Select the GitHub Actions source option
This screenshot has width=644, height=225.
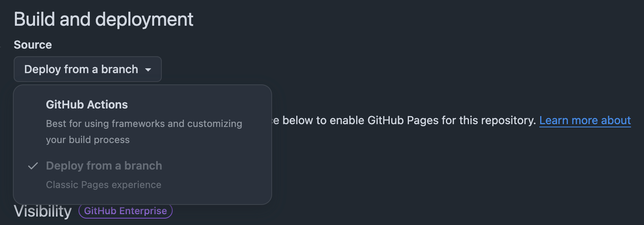point(142,122)
